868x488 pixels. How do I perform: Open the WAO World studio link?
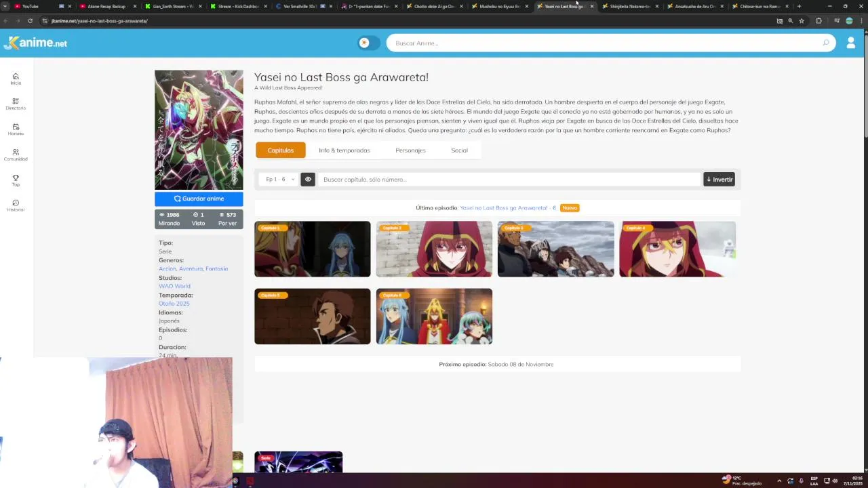click(x=174, y=286)
